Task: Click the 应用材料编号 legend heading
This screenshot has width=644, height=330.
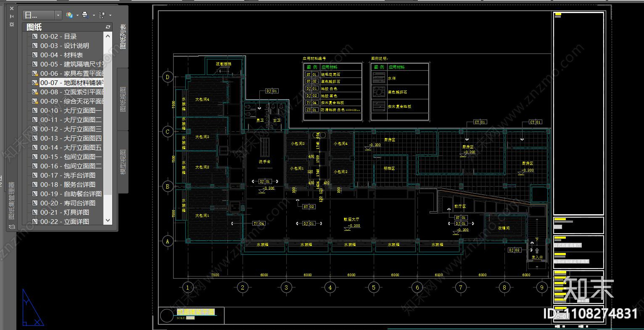Action: click(x=314, y=59)
